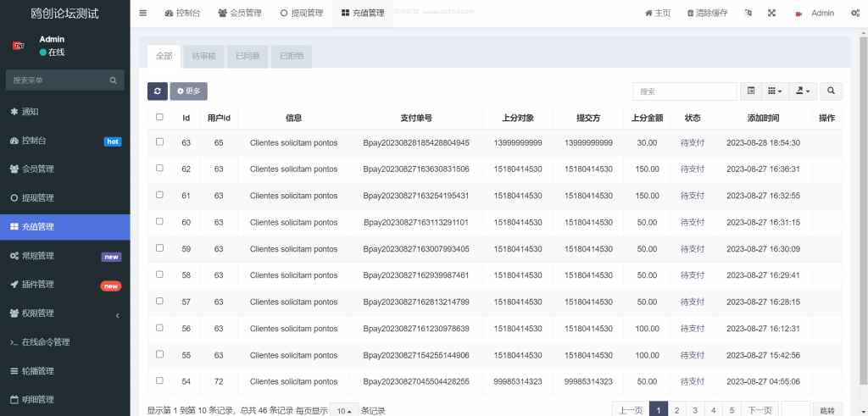Click the 主页 home icon link

click(x=658, y=14)
